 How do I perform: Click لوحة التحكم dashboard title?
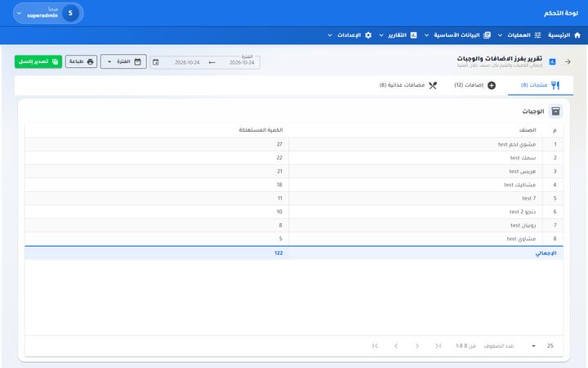click(561, 13)
